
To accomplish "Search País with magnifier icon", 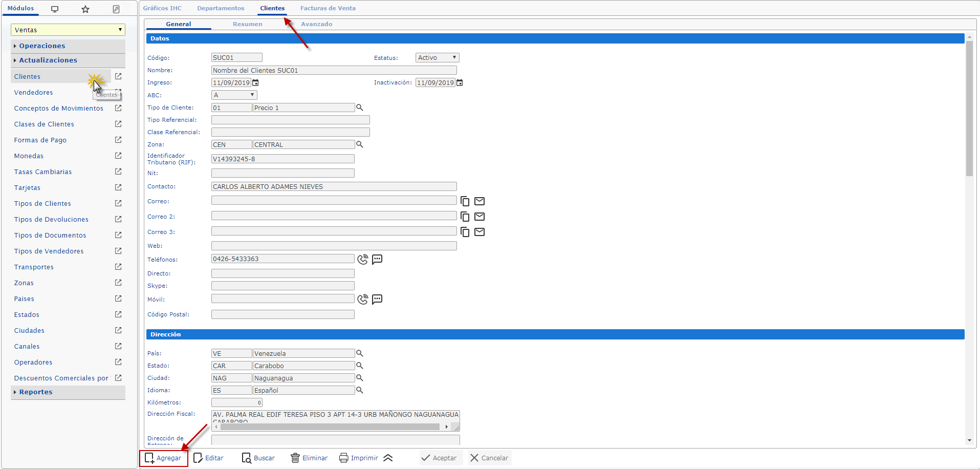I will pyautogui.click(x=360, y=353).
